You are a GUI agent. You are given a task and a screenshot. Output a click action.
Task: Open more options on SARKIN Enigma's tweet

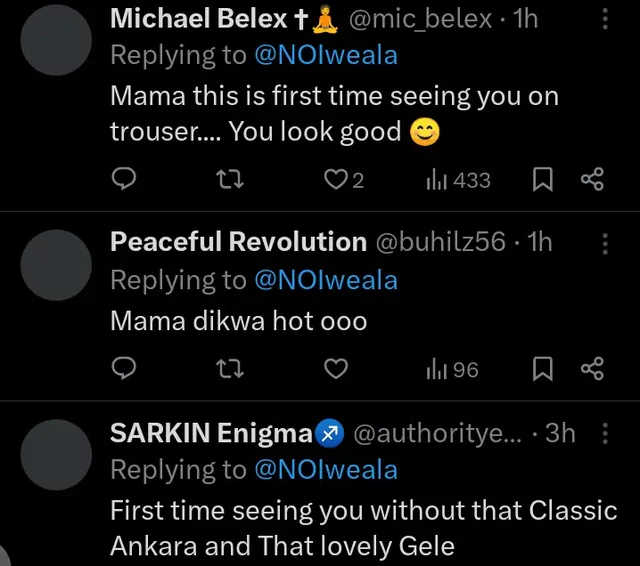tap(605, 433)
